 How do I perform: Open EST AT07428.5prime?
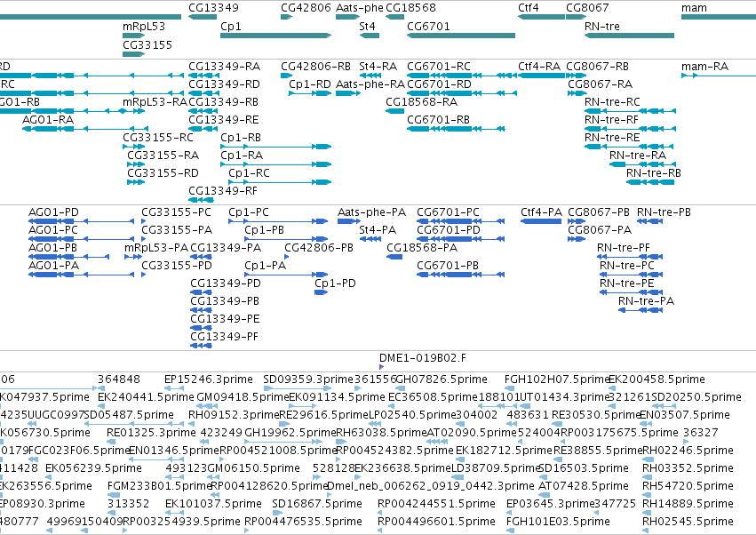[584, 486]
